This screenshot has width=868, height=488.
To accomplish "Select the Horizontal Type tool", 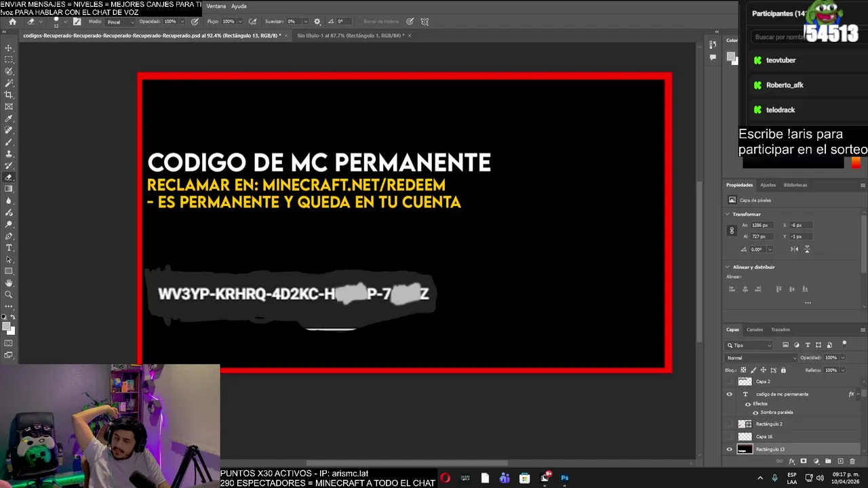I will 9,248.
